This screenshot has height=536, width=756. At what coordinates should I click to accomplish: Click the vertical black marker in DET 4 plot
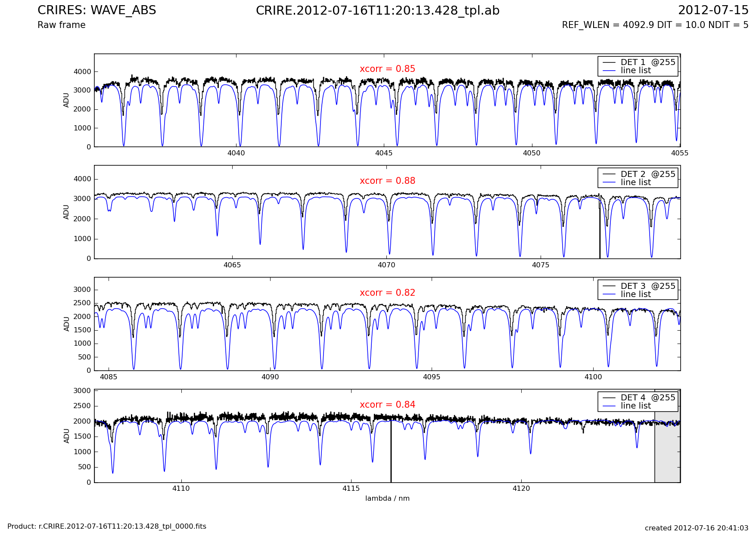[391, 452]
